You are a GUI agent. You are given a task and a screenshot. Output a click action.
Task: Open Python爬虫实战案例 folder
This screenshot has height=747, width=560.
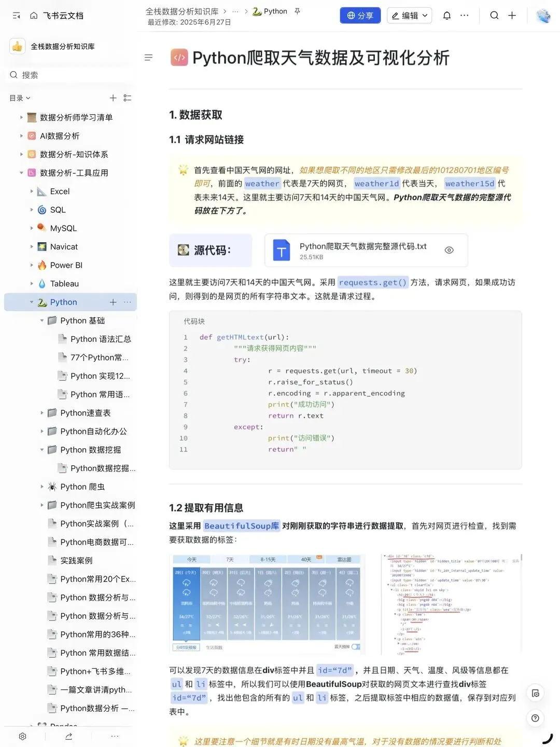pyautogui.click(x=97, y=505)
